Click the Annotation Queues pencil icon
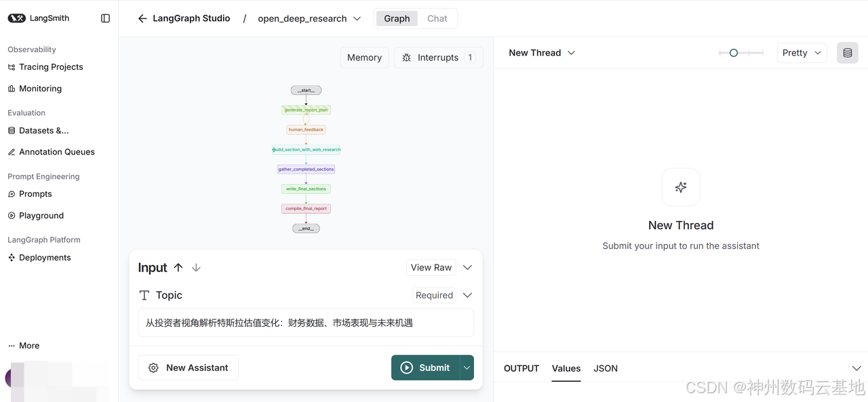 [12, 153]
